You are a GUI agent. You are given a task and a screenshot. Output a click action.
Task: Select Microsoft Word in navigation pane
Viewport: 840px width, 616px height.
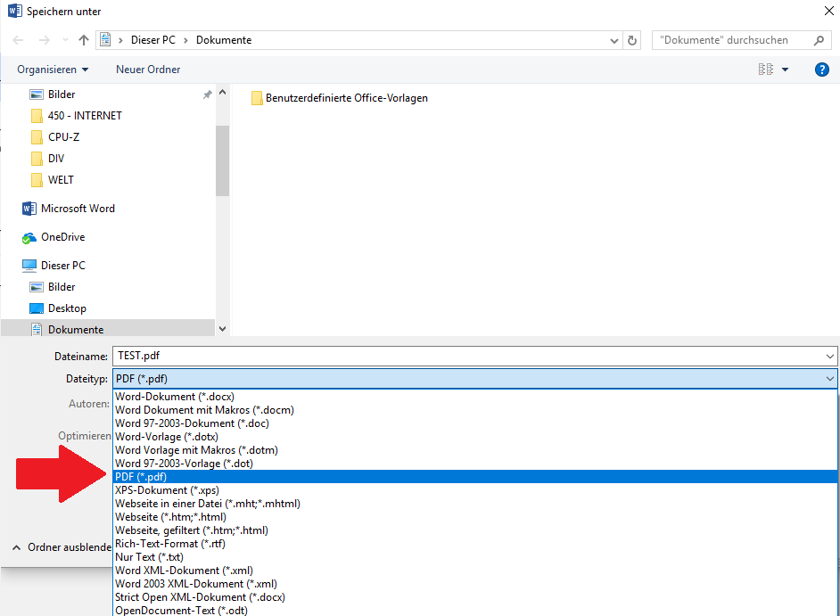click(x=69, y=209)
